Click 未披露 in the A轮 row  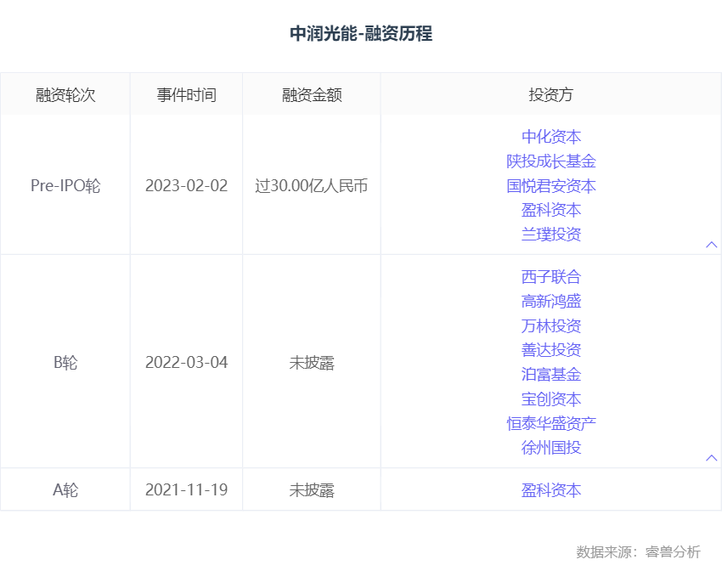312,490
